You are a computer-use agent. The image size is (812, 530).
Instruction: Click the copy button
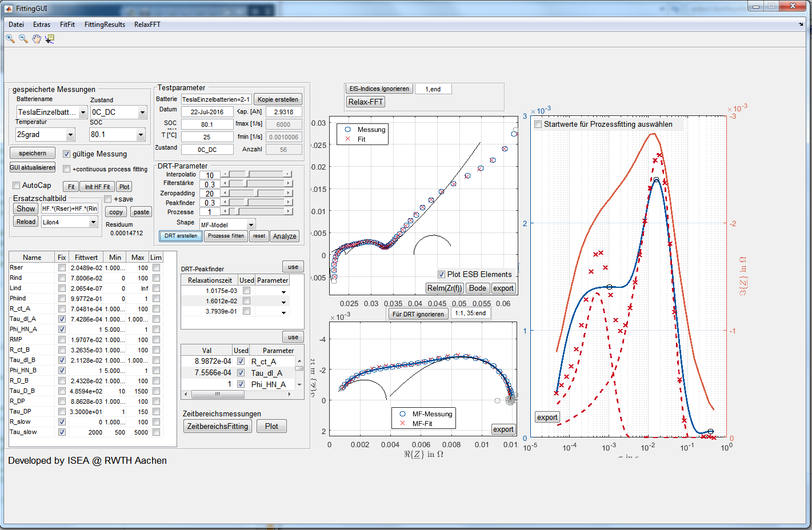pos(116,212)
